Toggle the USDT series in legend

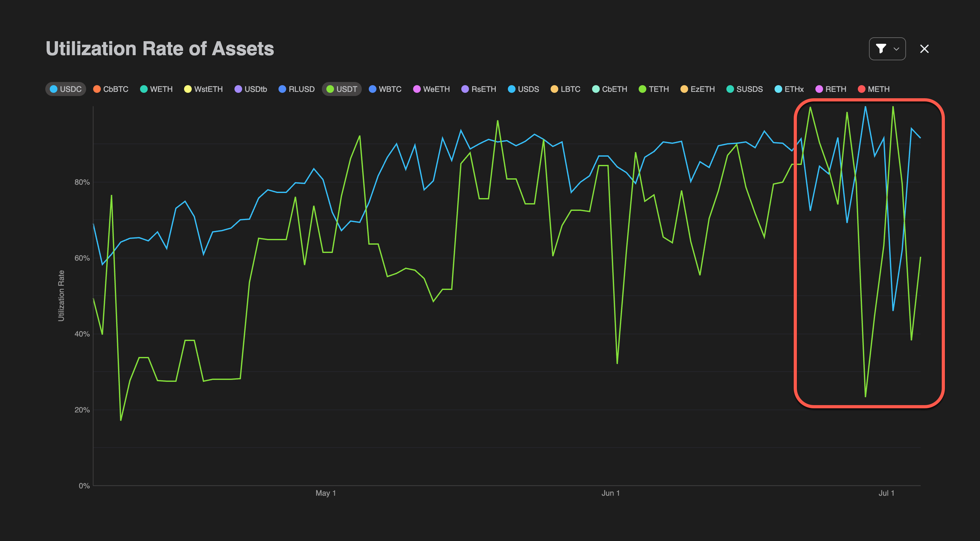342,89
